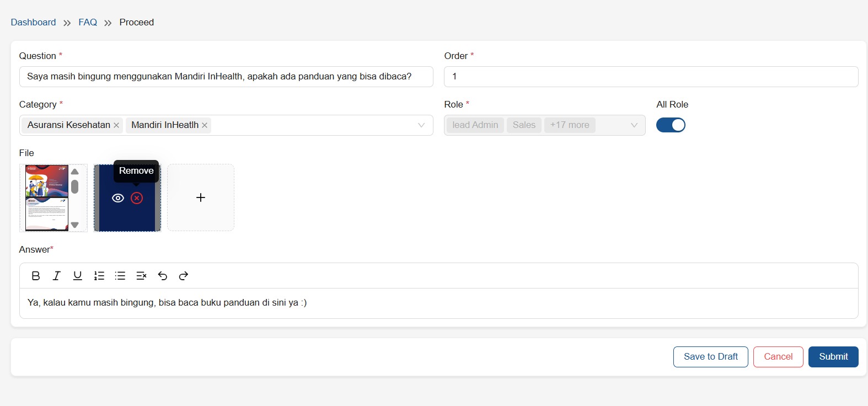Apply underline formatting in Answer editor
Screen dimensions: 868x406
pos(78,276)
